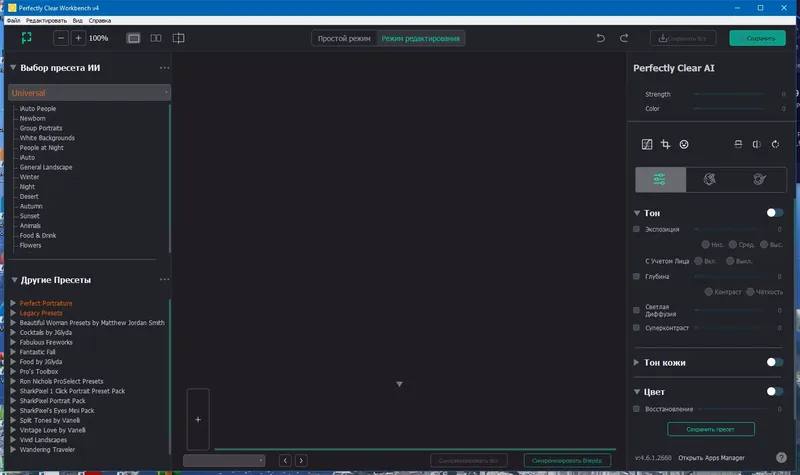800x475 pixels.
Task: Open the filmstrip dropdown at bottom
Action: (224, 461)
